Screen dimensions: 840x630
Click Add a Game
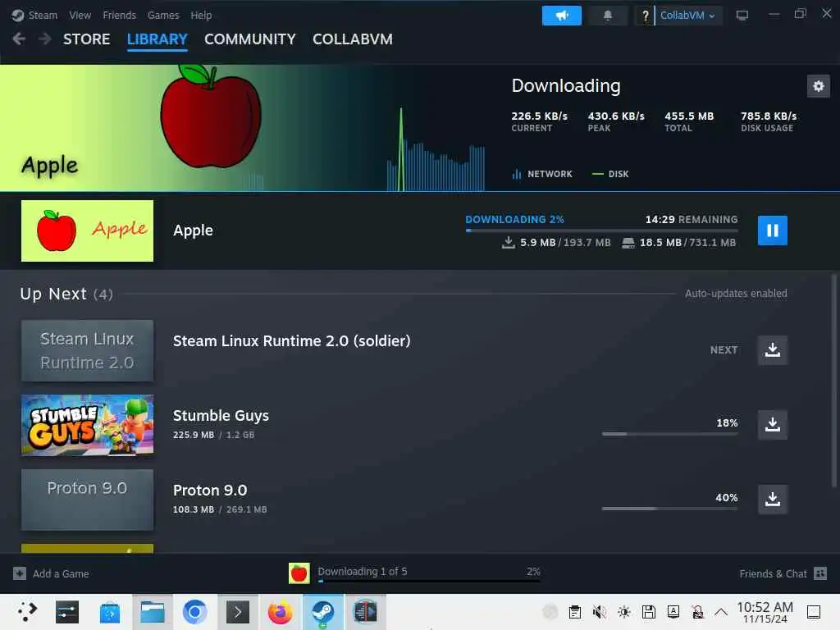61,573
